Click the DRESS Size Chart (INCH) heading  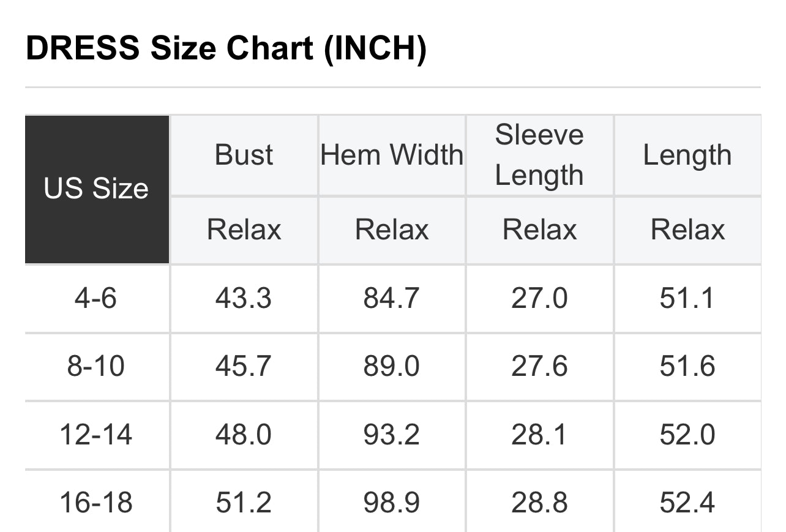point(226,49)
